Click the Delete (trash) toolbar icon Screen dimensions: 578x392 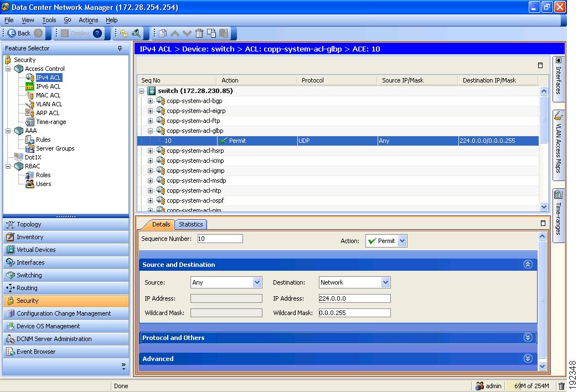click(x=199, y=33)
